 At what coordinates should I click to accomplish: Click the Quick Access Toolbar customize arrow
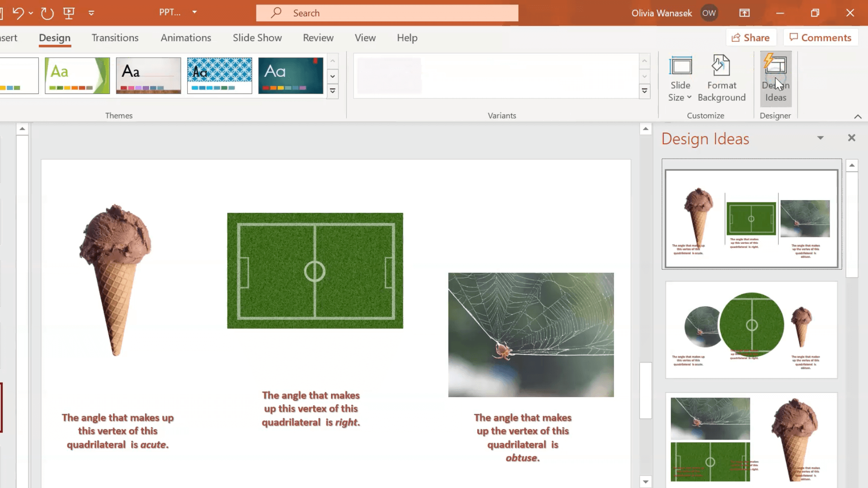pyautogui.click(x=92, y=13)
